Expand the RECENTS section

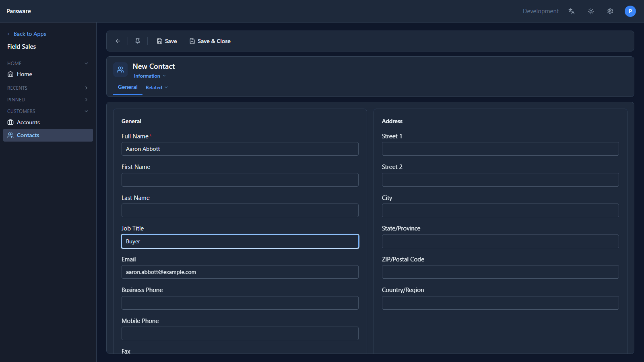48,88
